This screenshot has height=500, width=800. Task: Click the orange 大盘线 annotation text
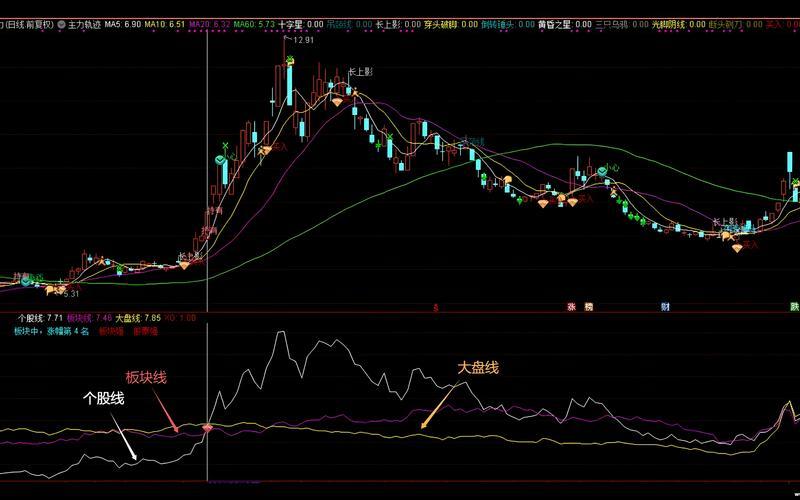[x=477, y=367]
